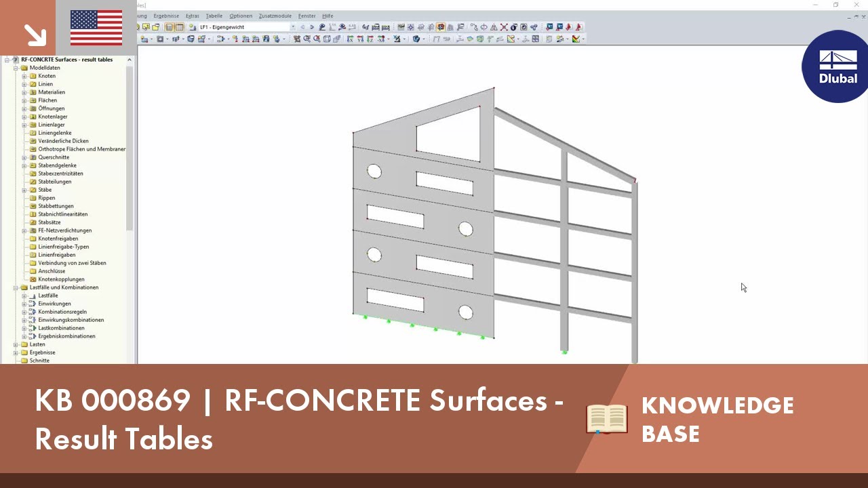Select view in Z direction icon
This screenshot has width=868, height=488.
click(369, 39)
